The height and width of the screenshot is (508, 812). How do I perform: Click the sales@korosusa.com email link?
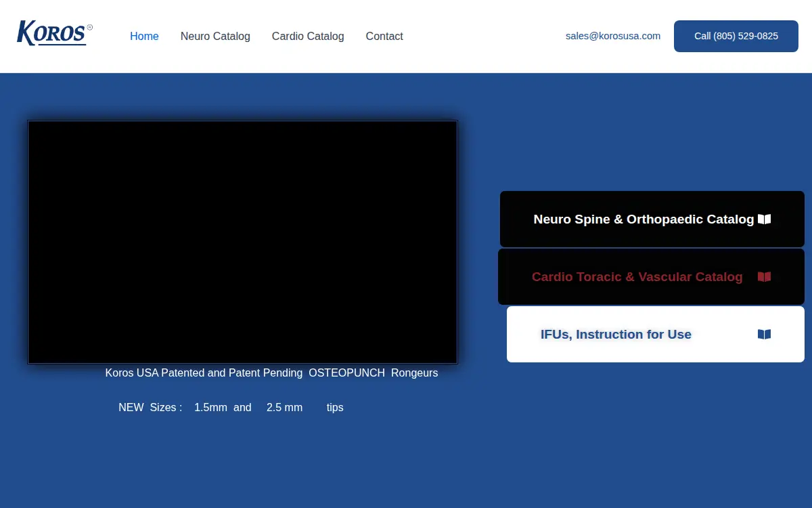pos(613,36)
